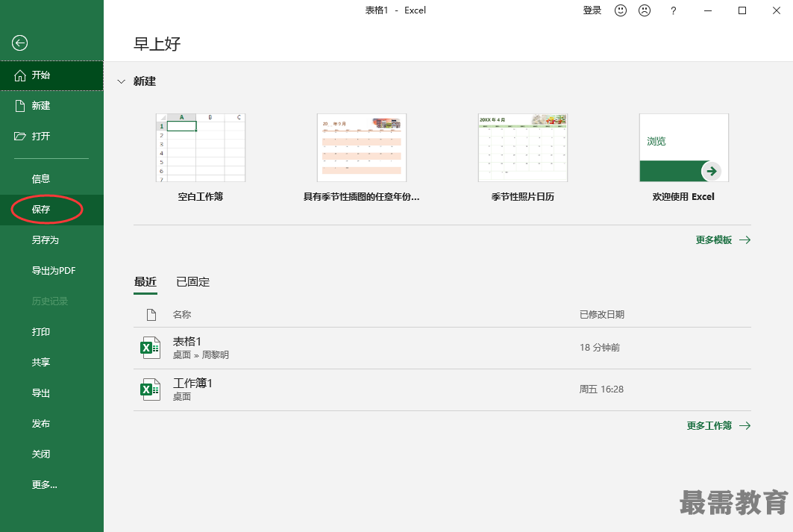Collapse the 新建 section chevron

(x=122, y=81)
